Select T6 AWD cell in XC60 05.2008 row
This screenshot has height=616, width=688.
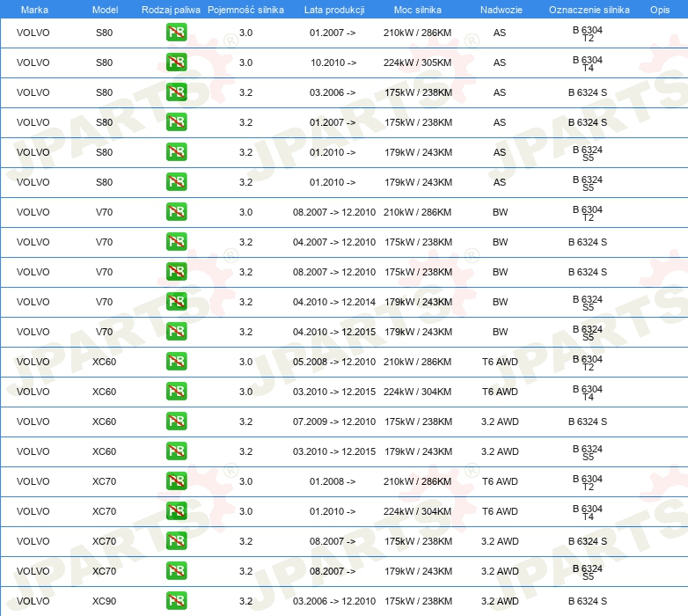click(500, 362)
